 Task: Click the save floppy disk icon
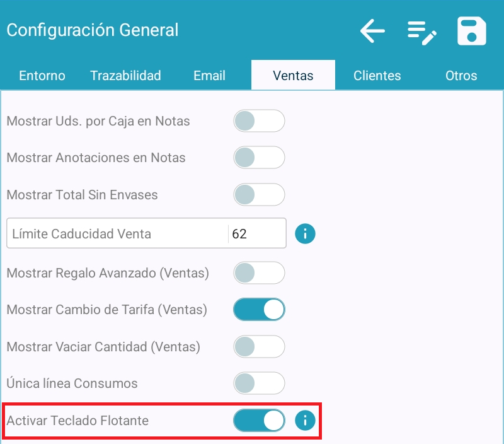pyautogui.click(x=472, y=31)
